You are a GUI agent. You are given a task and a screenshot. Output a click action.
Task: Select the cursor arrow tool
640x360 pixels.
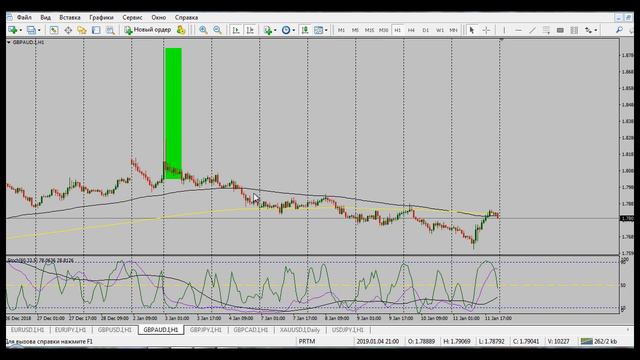point(472,30)
